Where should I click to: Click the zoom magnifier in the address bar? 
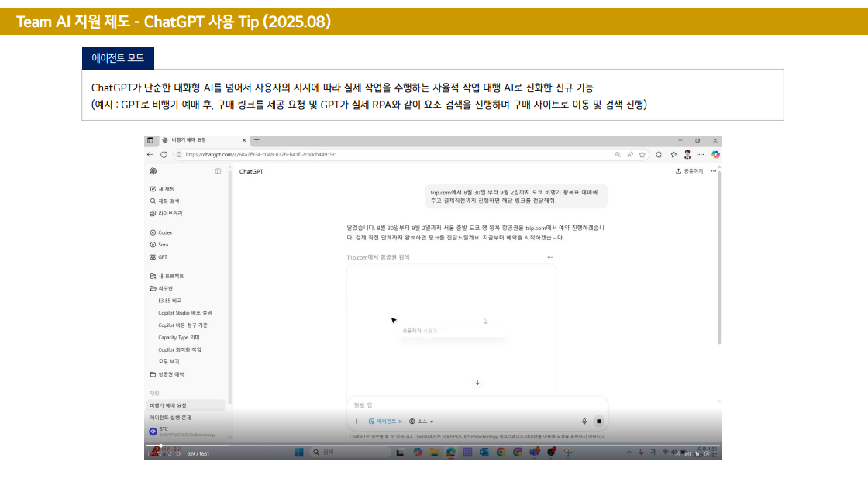(x=618, y=155)
